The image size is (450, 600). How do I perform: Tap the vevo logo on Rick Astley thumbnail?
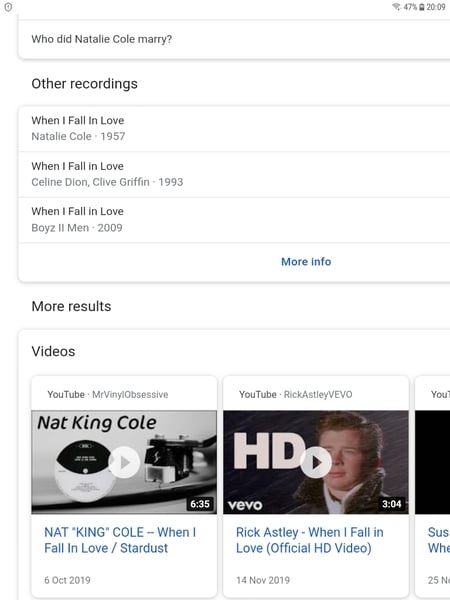[x=245, y=505]
